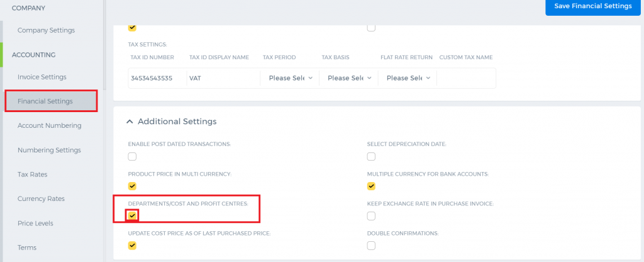Toggle Departments/Cost and Profit Centres checkbox
Image resolution: width=644 pixels, height=262 pixels.
pos(132,216)
